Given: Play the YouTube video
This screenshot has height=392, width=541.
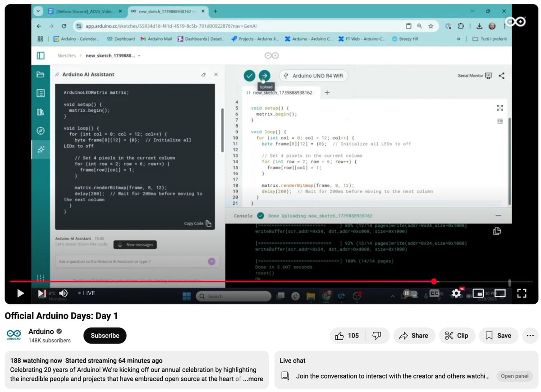Looking at the screenshot, I should tap(20, 293).
